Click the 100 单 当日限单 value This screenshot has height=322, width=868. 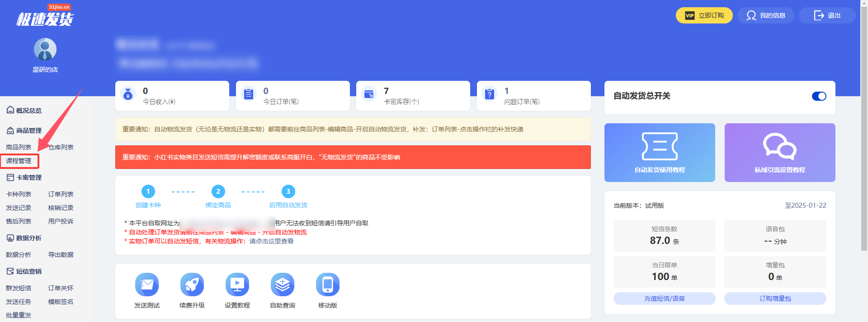[x=664, y=277]
